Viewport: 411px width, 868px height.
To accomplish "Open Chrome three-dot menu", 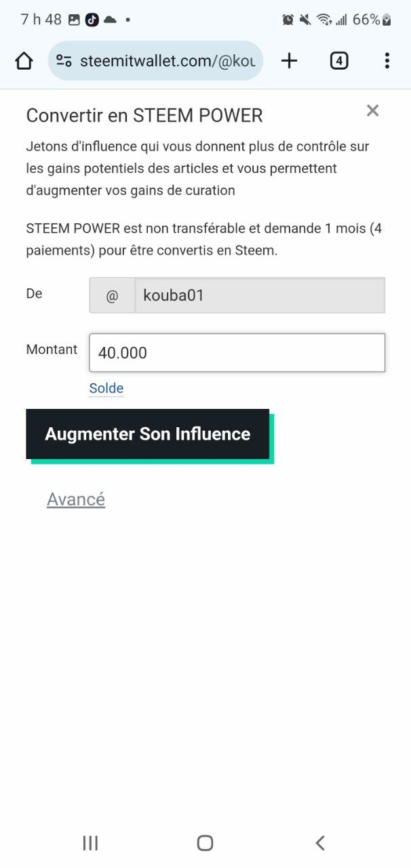I will [387, 61].
